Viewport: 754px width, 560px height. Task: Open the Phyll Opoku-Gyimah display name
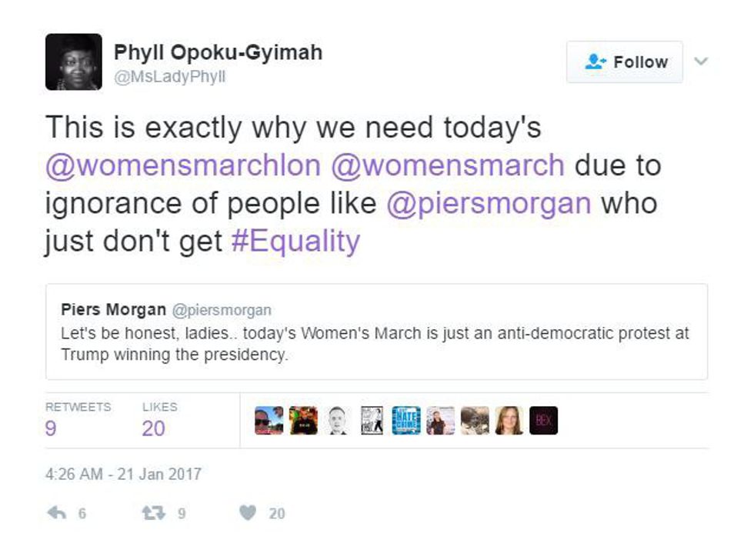point(218,52)
